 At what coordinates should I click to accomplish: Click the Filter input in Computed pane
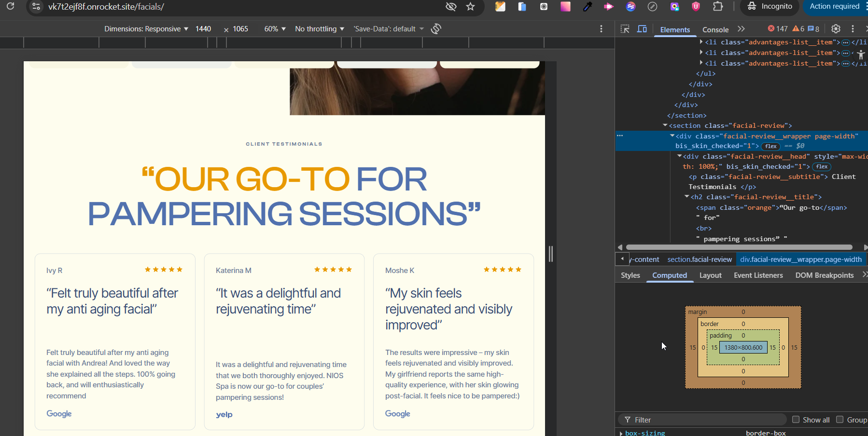click(x=705, y=420)
